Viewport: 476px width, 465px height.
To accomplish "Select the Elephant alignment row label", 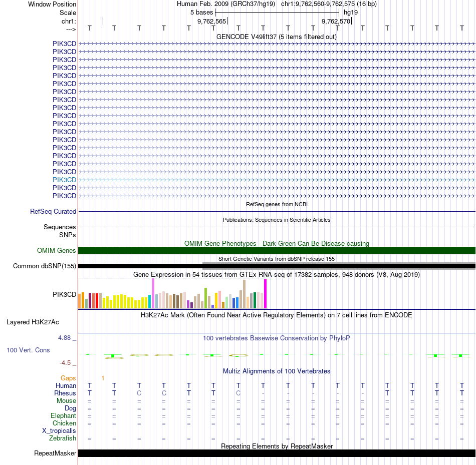I will pos(63,415).
